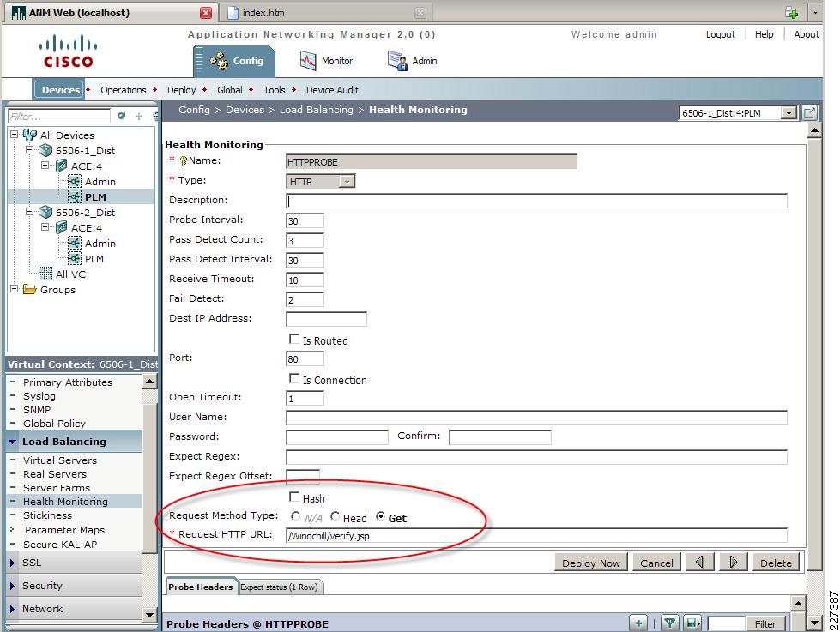Click the Description input field

[x=537, y=201]
